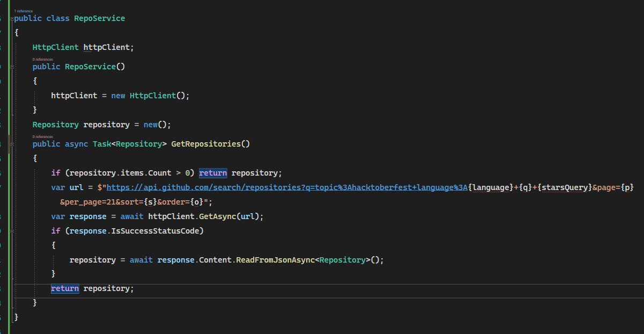644x334 pixels.
Task: Click HttpClient in 'new HttpClient()'
Action: (153, 96)
